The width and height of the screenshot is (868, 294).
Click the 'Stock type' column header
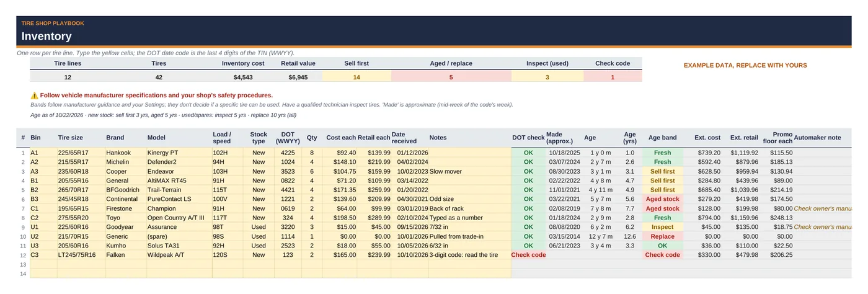point(259,138)
